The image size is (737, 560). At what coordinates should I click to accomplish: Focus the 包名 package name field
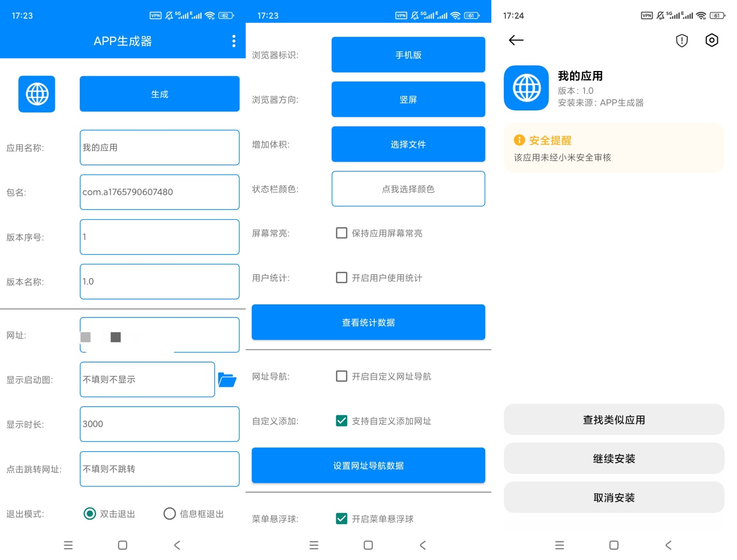pyautogui.click(x=159, y=192)
